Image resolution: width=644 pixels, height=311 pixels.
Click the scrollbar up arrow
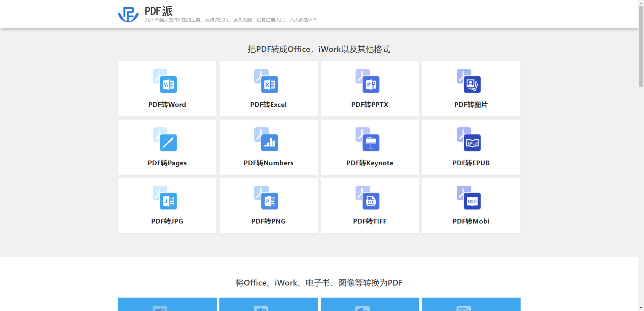pos(641,3)
